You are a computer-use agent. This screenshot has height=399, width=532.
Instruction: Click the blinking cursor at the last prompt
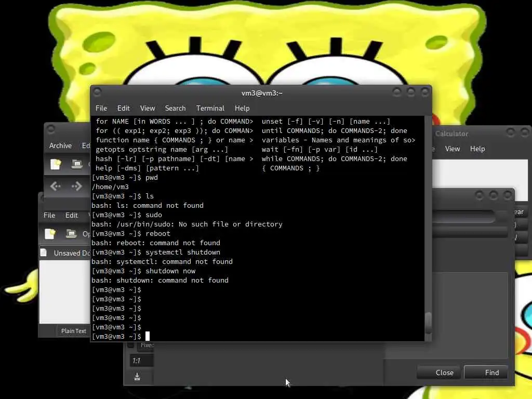[x=147, y=336]
